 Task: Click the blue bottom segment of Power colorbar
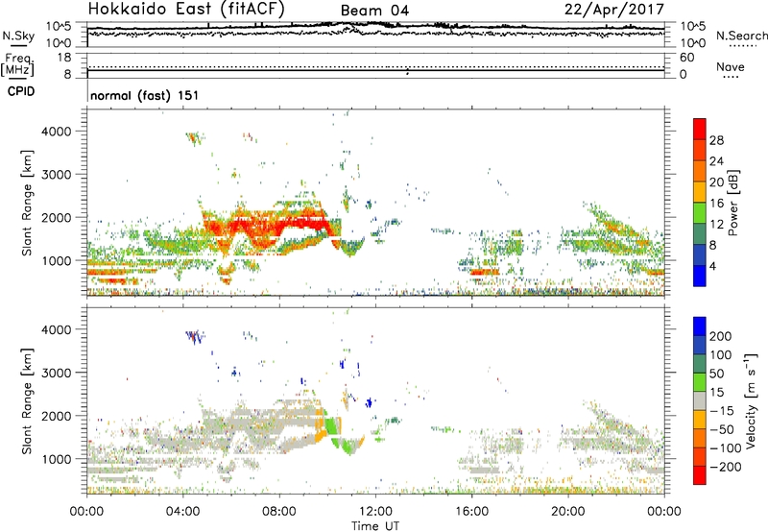click(x=700, y=276)
